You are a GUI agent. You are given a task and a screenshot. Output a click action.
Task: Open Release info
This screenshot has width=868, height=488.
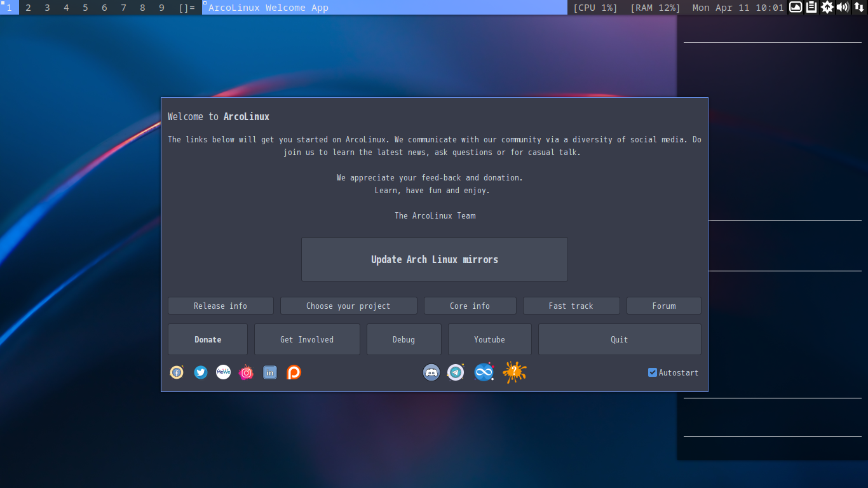220,306
